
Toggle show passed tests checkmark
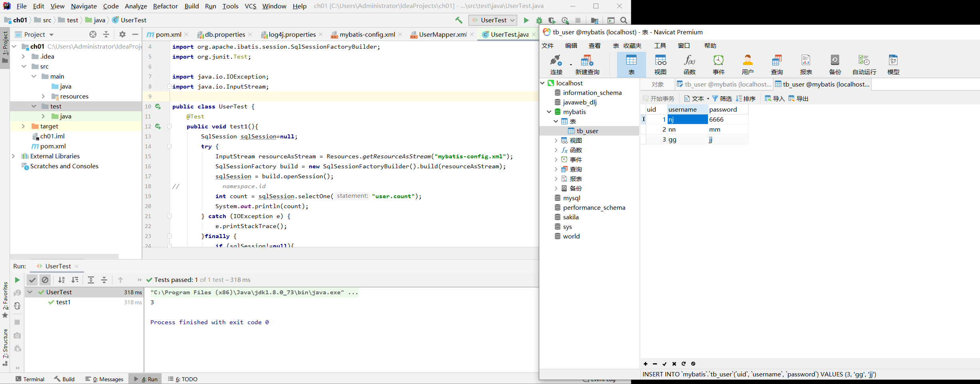point(32,280)
